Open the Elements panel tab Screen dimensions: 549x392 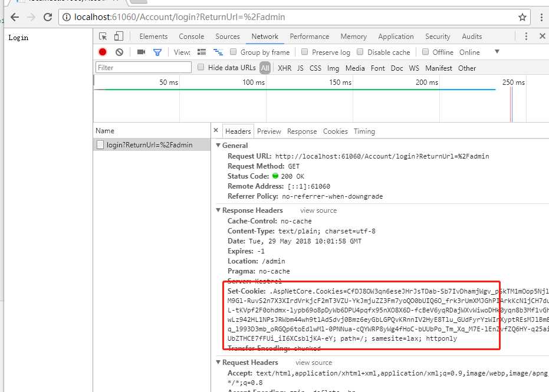[x=153, y=37]
